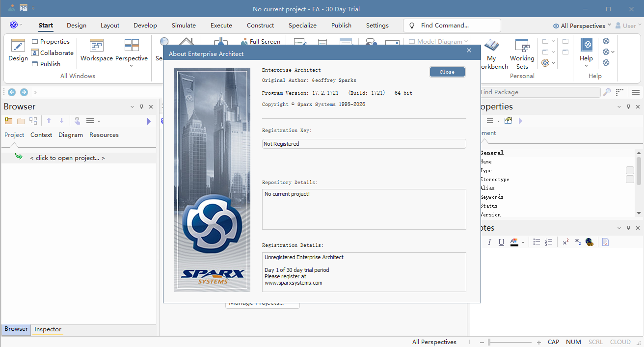
Task: Click the My Workbench book icon
Action: pos(491,46)
